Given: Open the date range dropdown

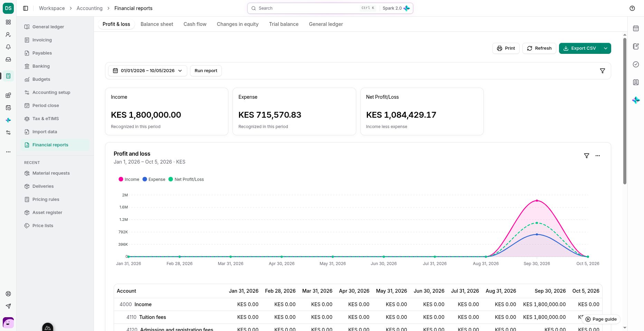Looking at the screenshot, I should 148,71.
